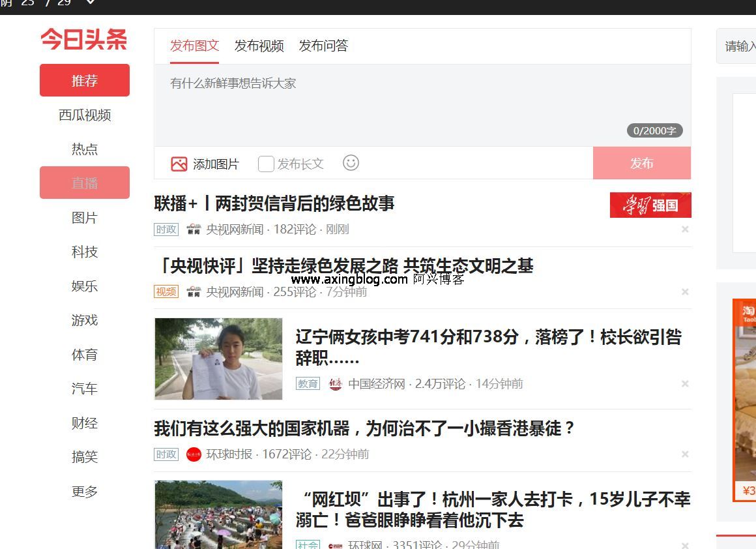Open 2.4万评论 comments link

(x=440, y=384)
